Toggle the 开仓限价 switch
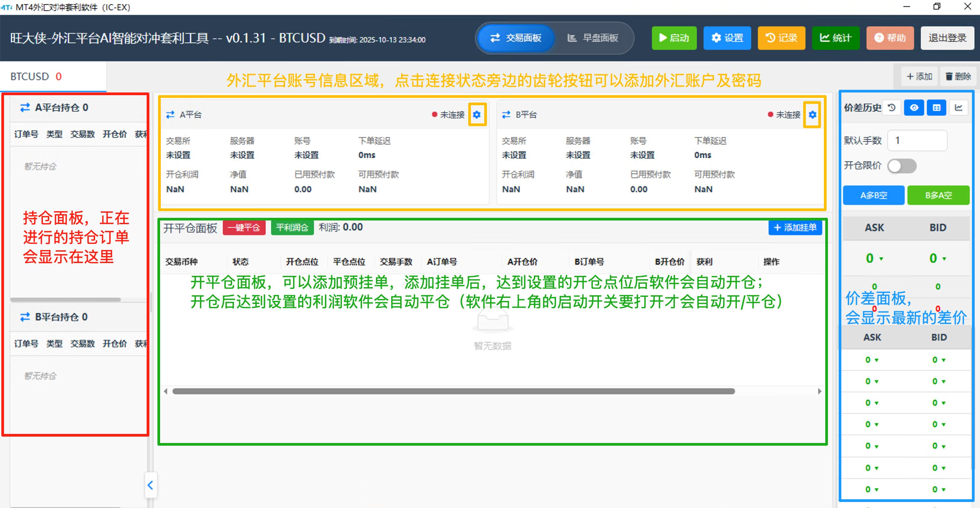 coord(902,166)
